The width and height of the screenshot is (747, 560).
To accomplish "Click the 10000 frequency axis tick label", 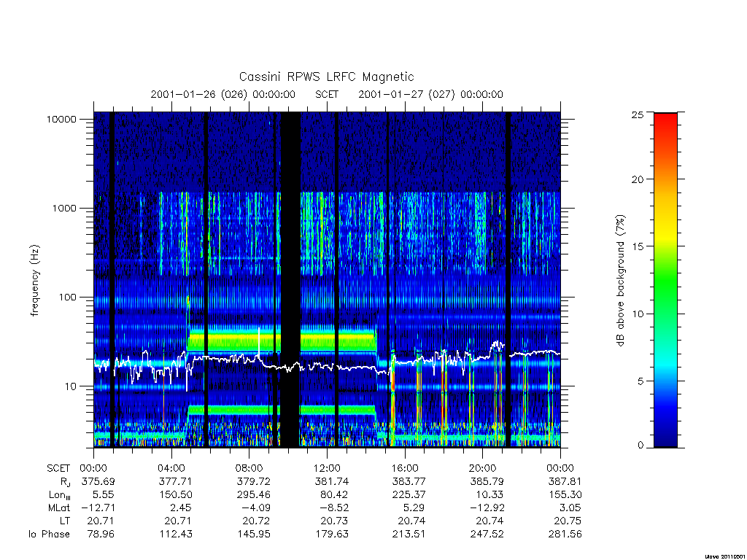I will point(61,119).
